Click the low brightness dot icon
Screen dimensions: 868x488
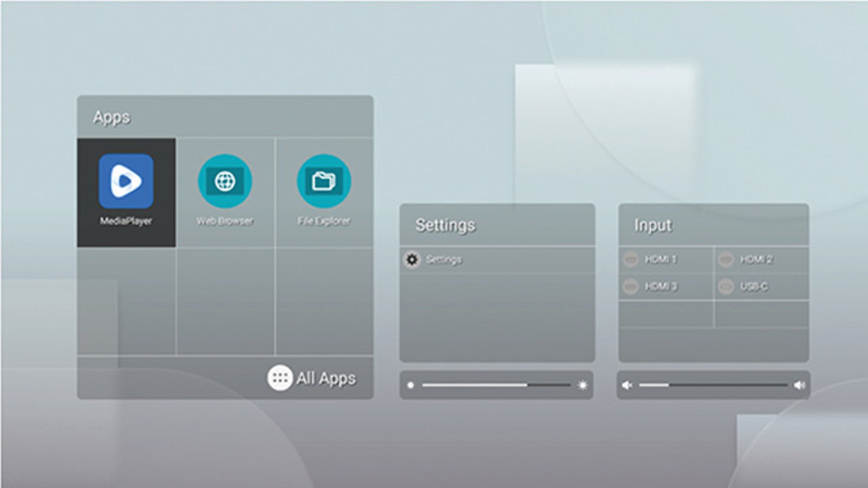click(410, 385)
